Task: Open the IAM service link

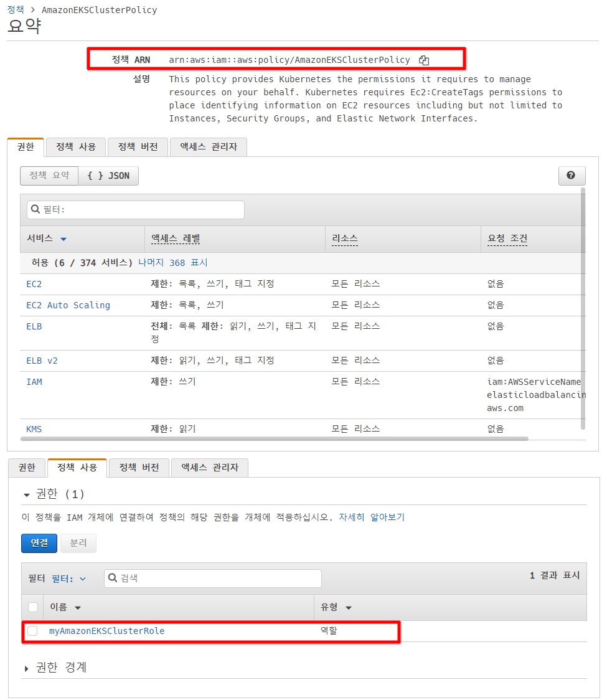Action: (34, 382)
